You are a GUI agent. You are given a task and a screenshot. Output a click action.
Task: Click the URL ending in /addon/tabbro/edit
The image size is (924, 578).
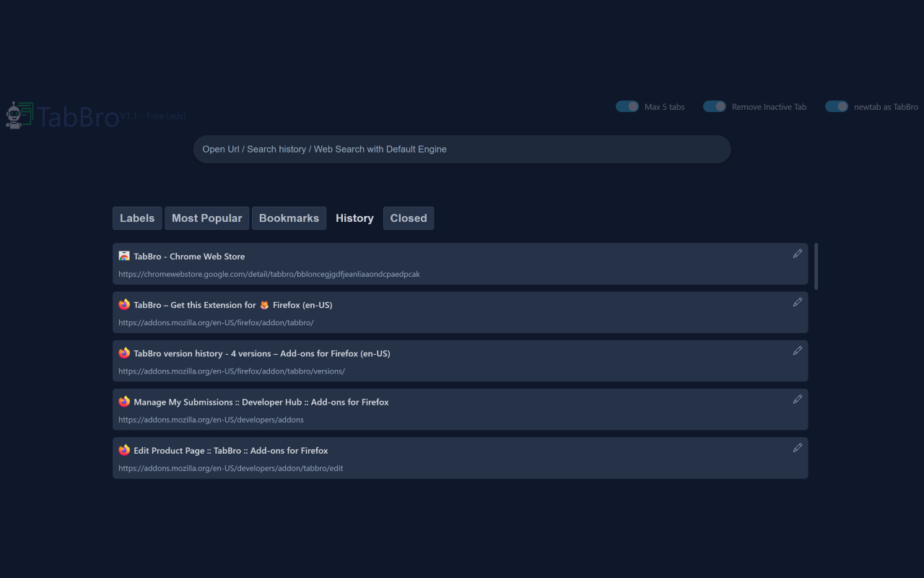(x=231, y=468)
